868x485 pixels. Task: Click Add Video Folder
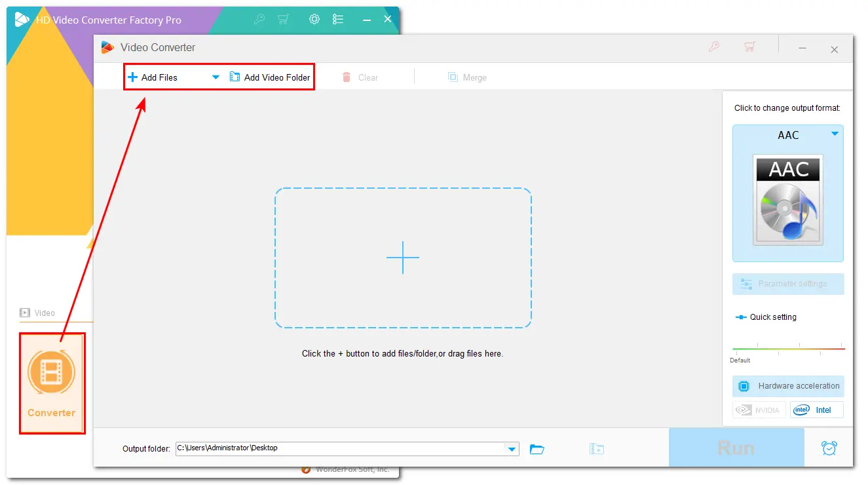pos(270,77)
